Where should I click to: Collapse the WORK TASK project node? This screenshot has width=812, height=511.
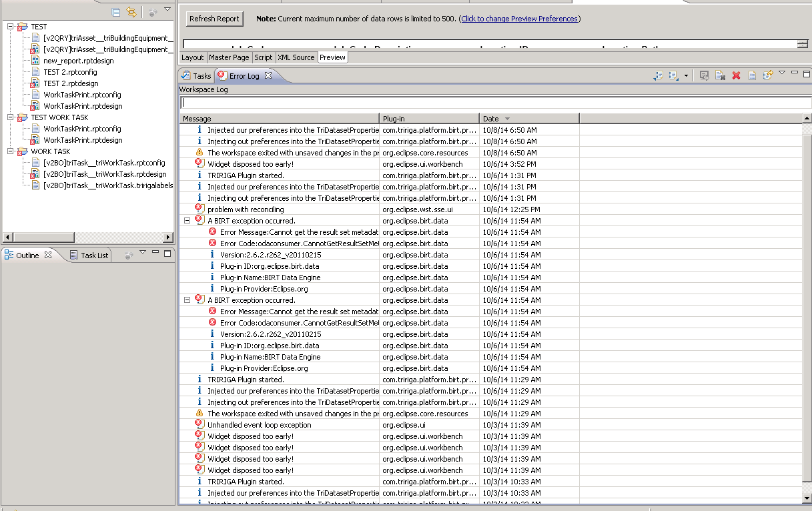click(x=11, y=151)
